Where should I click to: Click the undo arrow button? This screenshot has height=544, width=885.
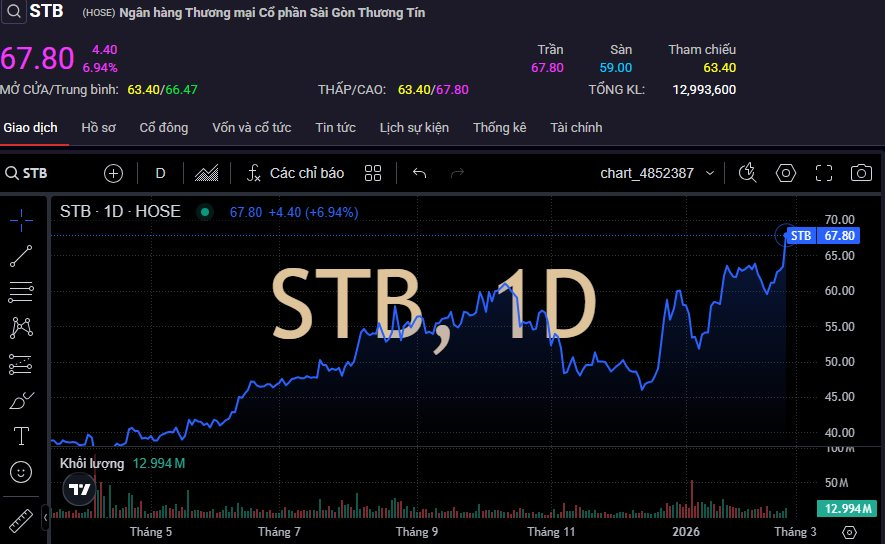[419, 173]
